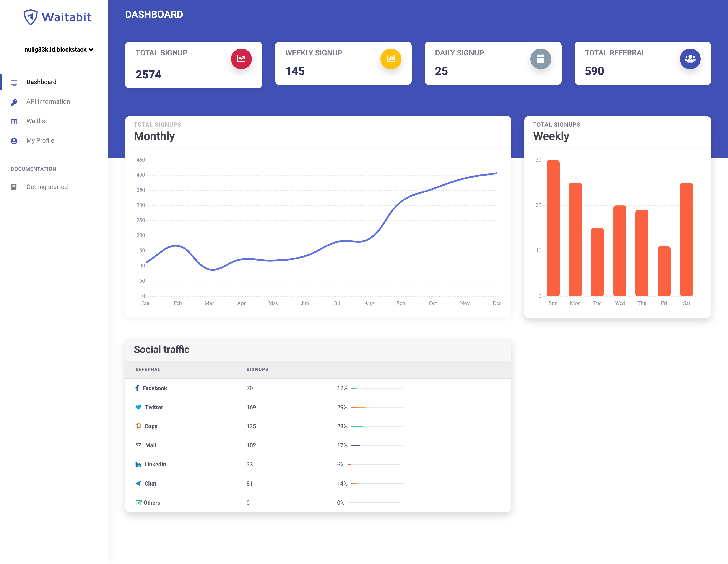Click the API Information key icon

[14, 102]
